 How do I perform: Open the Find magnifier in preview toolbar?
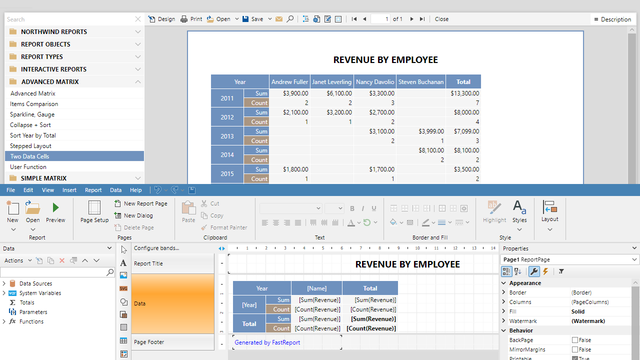click(290, 19)
